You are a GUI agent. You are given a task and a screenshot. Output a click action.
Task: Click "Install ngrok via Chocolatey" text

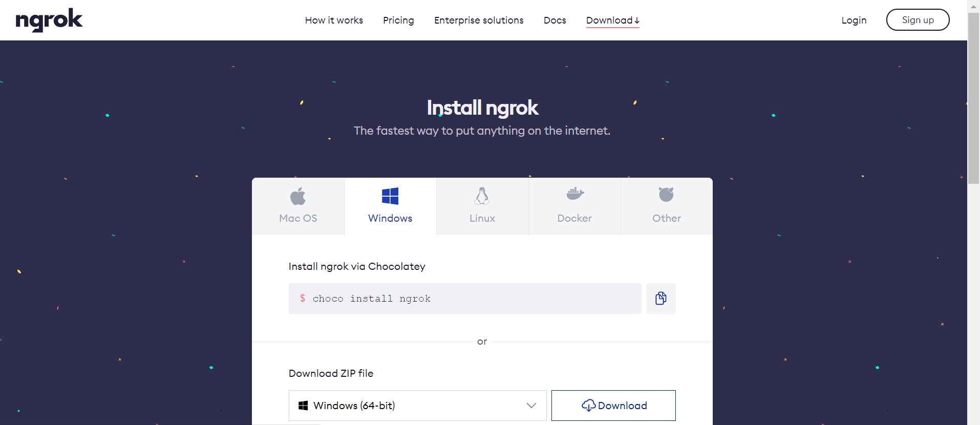click(357, 266)
